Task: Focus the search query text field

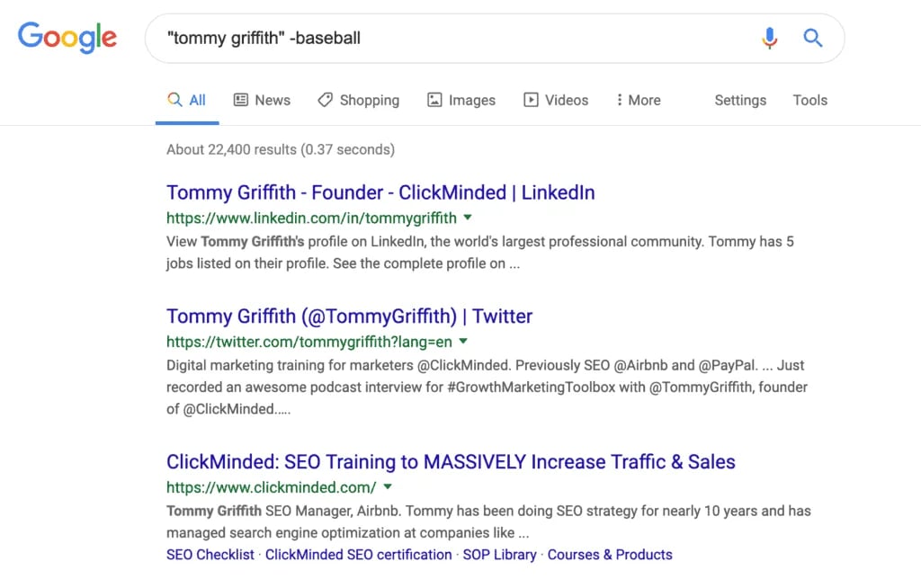Action: 458,38
